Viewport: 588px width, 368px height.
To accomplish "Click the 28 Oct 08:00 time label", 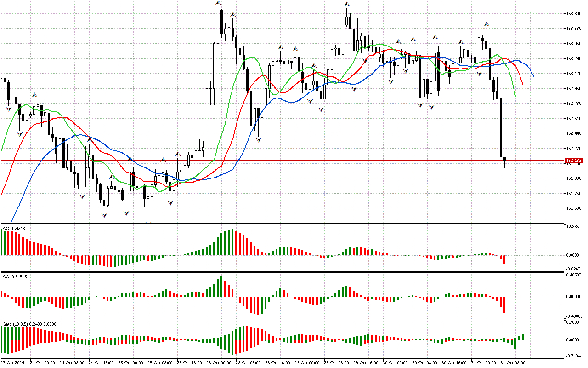I will tap(249, 363).
